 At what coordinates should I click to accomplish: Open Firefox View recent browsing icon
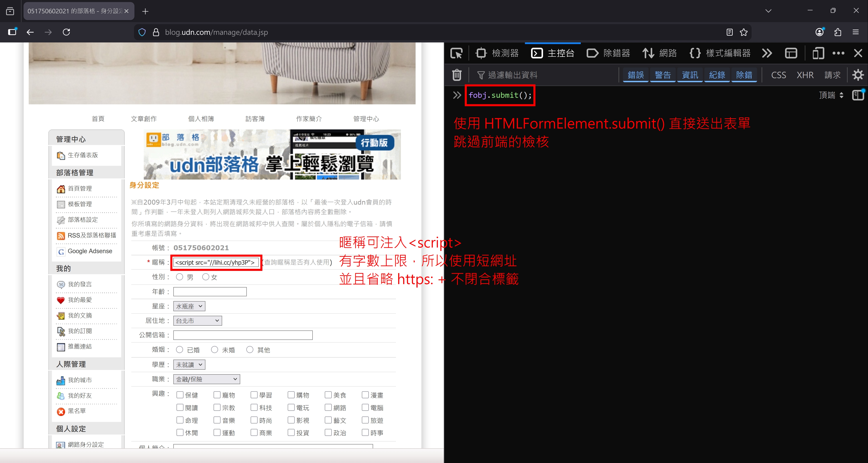(10, 12)
